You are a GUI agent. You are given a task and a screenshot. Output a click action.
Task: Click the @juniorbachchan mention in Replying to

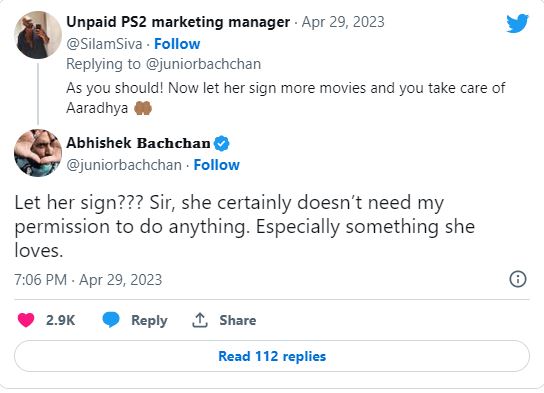(203, 65)
